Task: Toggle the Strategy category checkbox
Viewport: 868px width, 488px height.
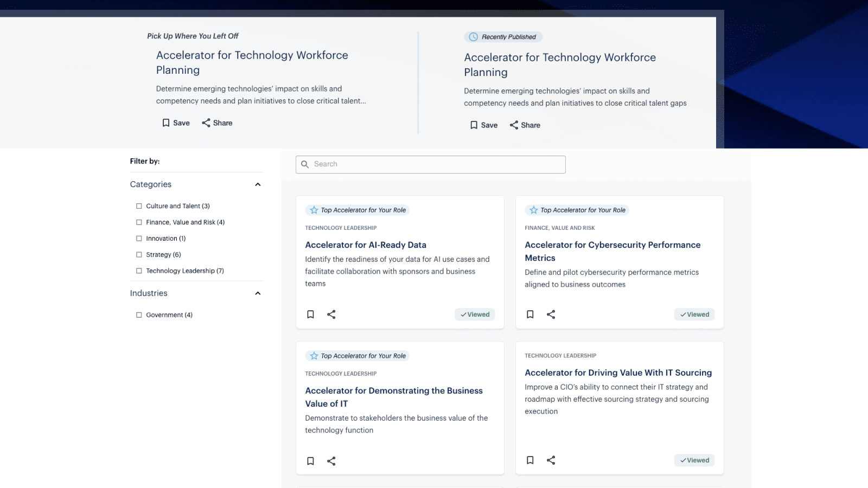Action: coord(139,255)
